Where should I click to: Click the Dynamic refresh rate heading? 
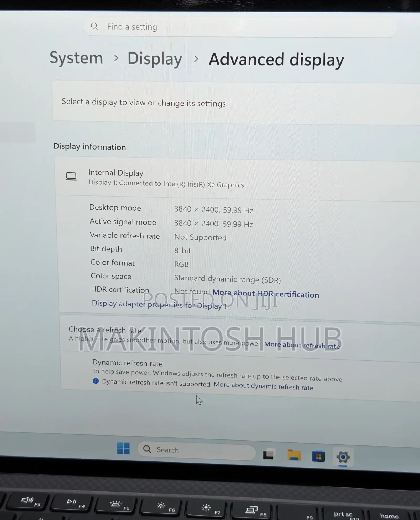127,363
